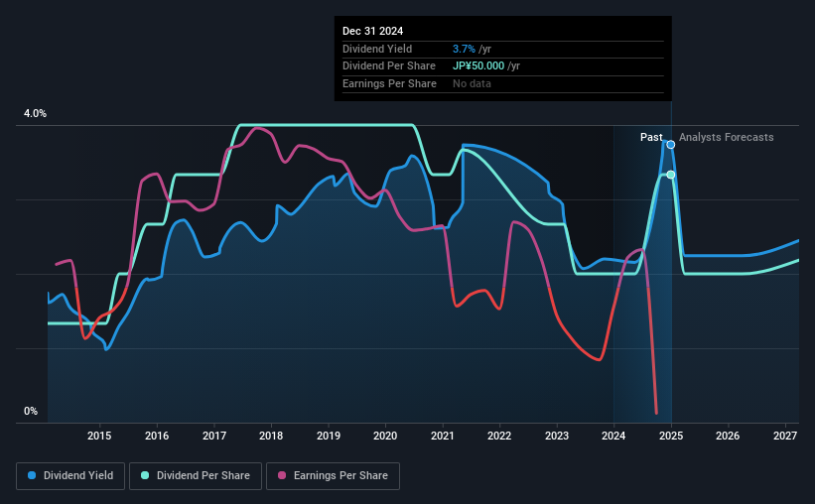
Task: Click the JP¥50.000 dividend per share value
Action: 478,66
